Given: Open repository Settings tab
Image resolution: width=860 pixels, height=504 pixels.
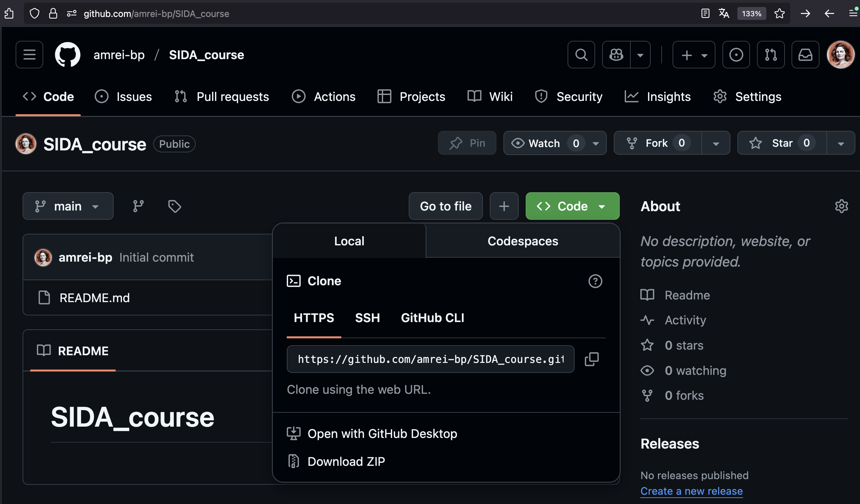Looking at the screenshot, I should tap(747, 97).
